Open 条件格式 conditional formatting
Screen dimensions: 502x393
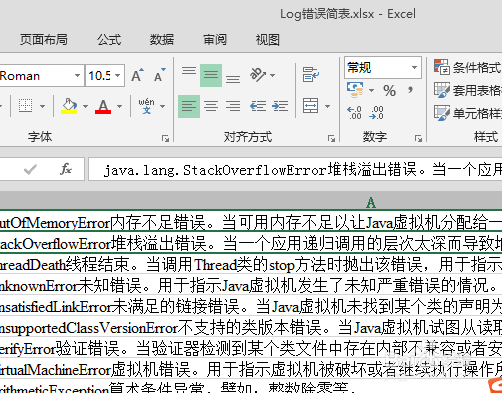point(468,68)
